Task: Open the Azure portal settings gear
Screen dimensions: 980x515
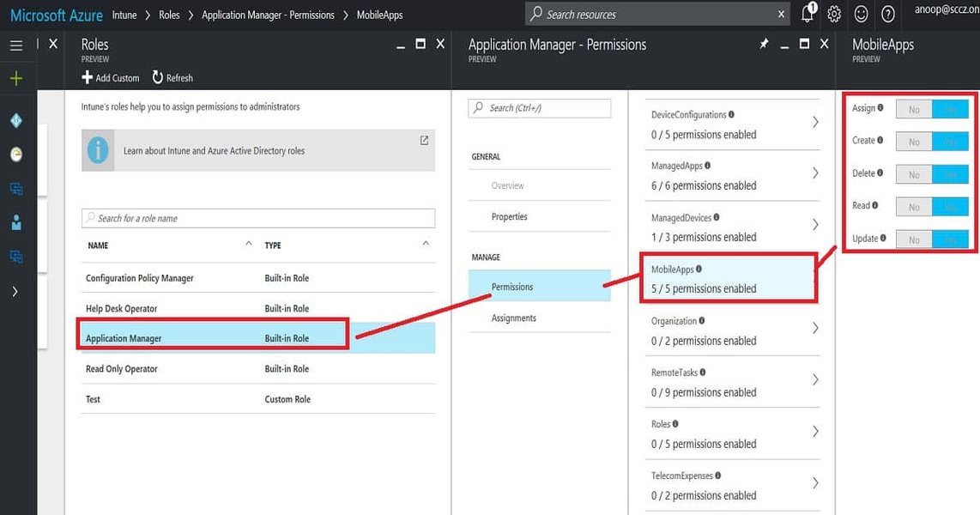Action: pyautogui.click(x=834, y=14)
